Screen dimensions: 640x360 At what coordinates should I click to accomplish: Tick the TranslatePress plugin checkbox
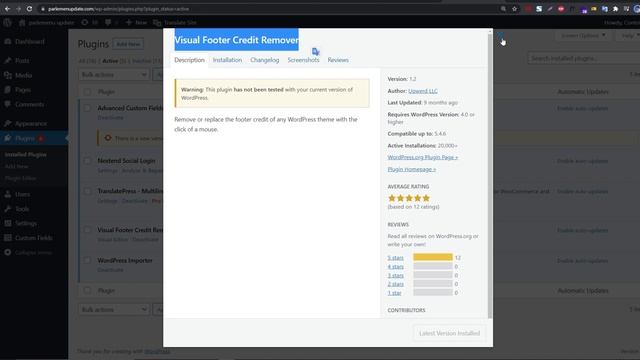(87, 191)
